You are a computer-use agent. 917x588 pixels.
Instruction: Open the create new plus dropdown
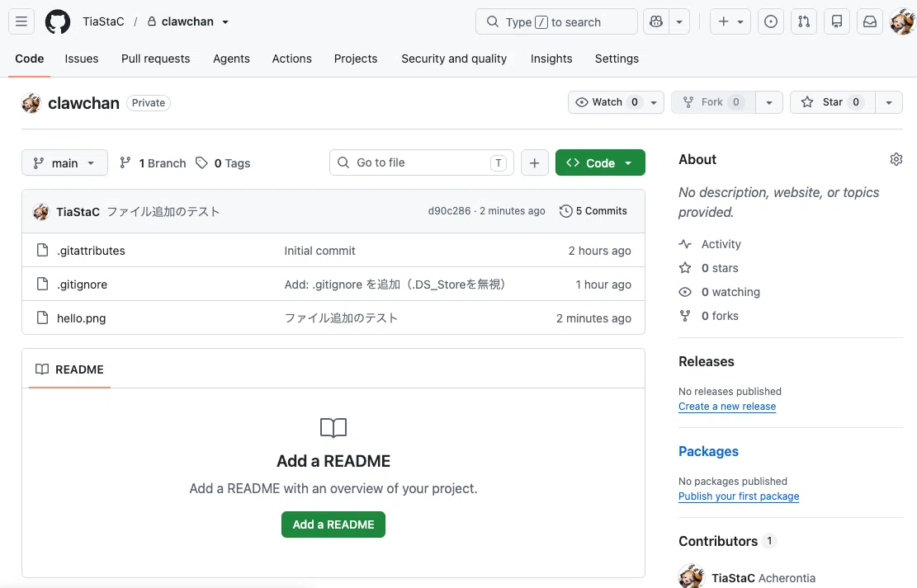tap(730, 21)
